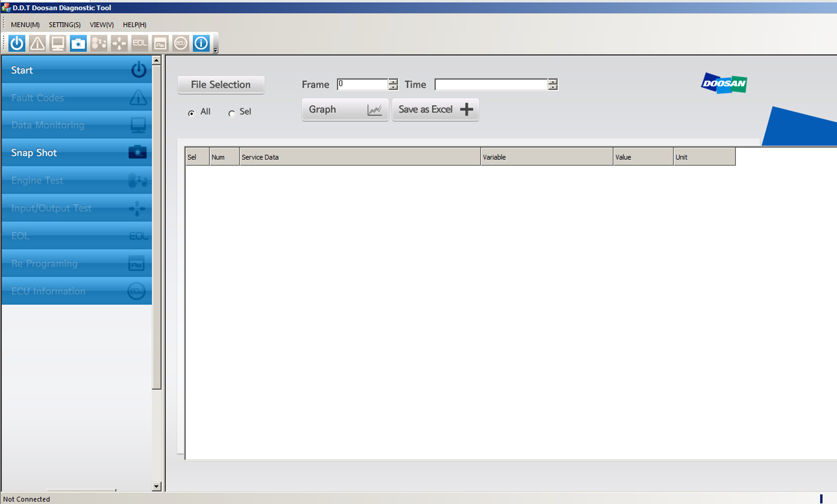Click the Time input field
The height and width of the screenshot is (504, 837).
pyautogui.click(x=490, y=84)
